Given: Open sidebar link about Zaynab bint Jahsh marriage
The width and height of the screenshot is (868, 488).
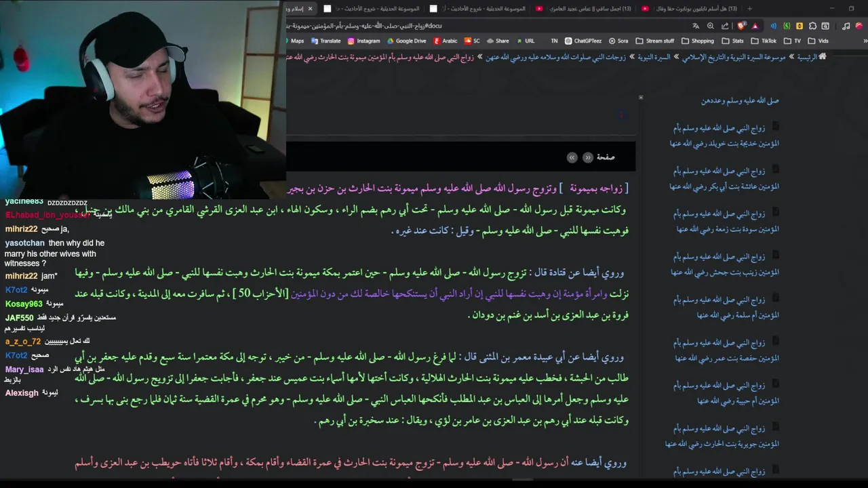Looking at the screenshot, I should (x=725, y=264).
